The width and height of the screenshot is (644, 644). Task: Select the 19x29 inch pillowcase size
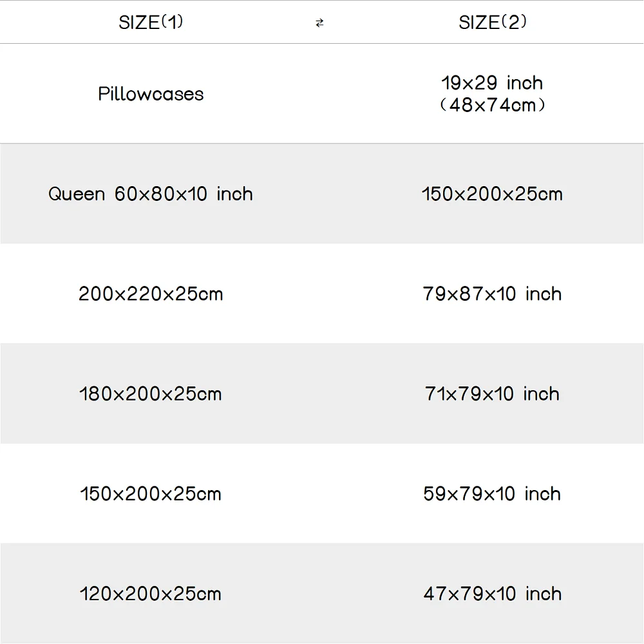coord(492,83)
